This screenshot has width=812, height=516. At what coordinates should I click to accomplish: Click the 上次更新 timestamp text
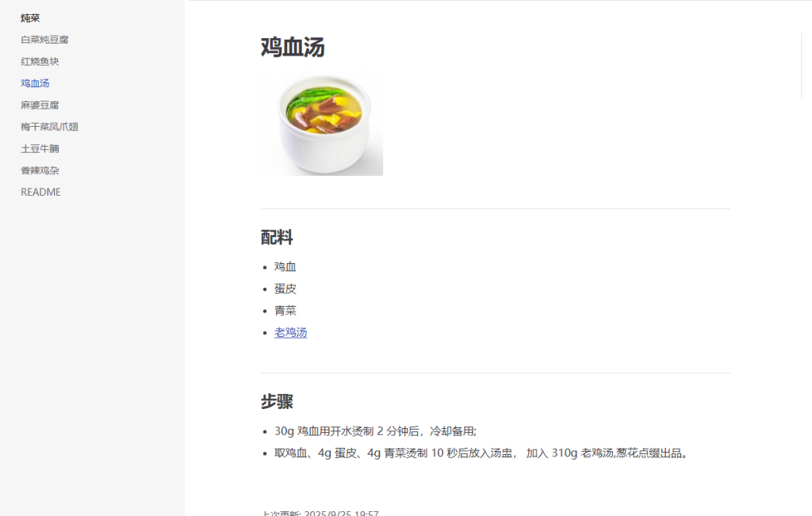coord(320,513)
